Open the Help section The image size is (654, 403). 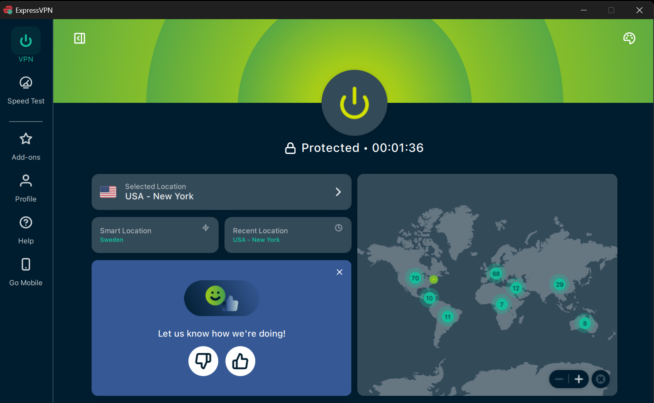click(x=25, y=230)
